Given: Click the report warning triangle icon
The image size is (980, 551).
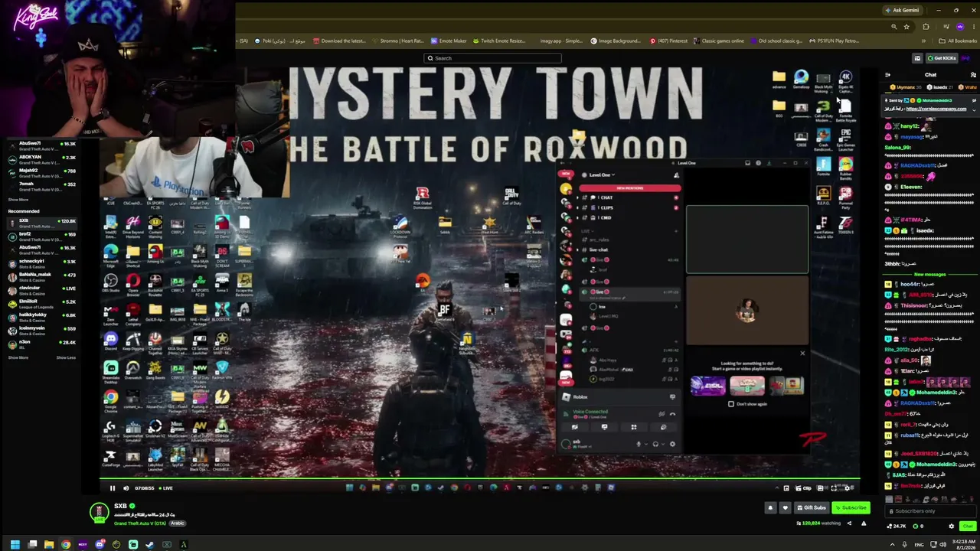Looking at the screenshot, I should pyautogui.click(x=864, y=523).
